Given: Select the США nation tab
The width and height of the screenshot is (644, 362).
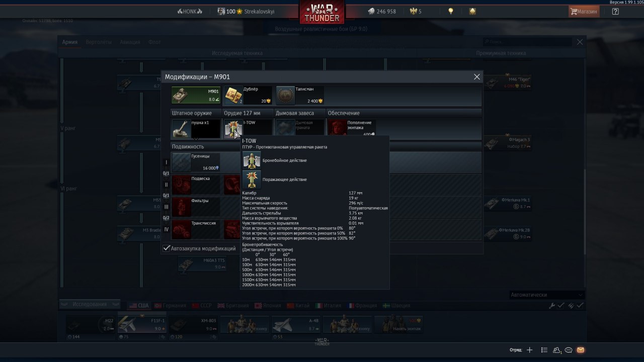Looking at the screenshot, I should pos(139,306).
